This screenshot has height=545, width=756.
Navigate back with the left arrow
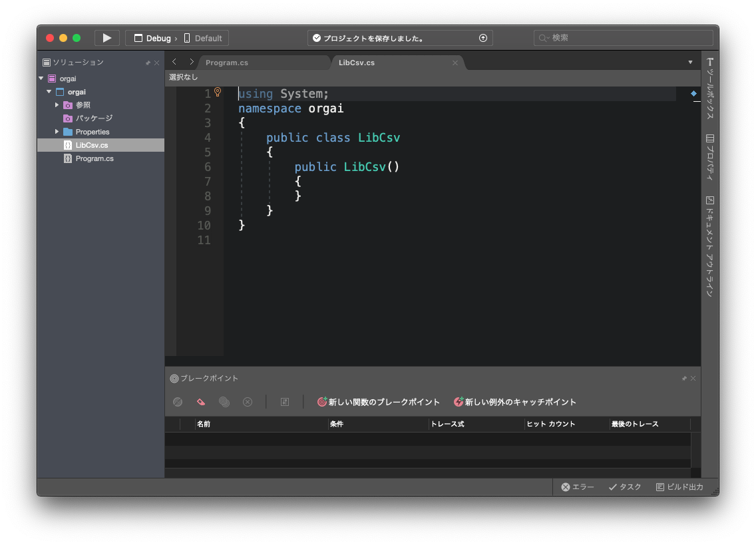(x=174, y=62)
